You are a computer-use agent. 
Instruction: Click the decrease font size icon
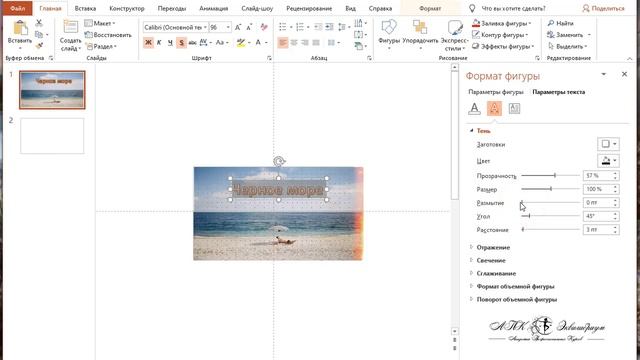(249, 27)
